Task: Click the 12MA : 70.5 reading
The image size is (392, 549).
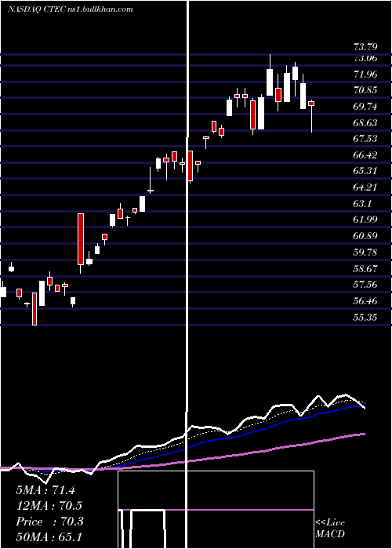Action: click(x=49, y=506)
